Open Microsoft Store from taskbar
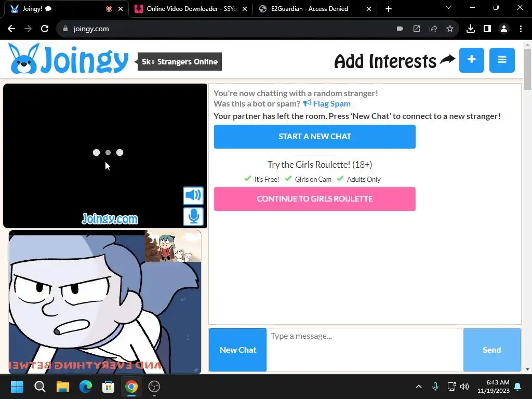 pyautogui.click(x=108, y=387)
